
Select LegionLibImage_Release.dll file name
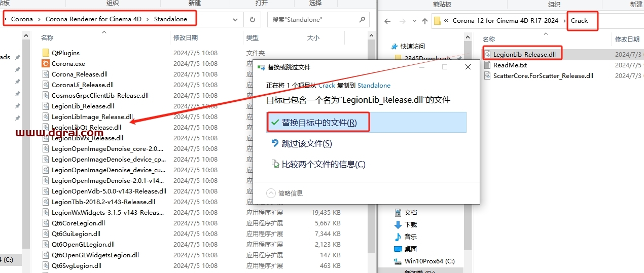92,116
